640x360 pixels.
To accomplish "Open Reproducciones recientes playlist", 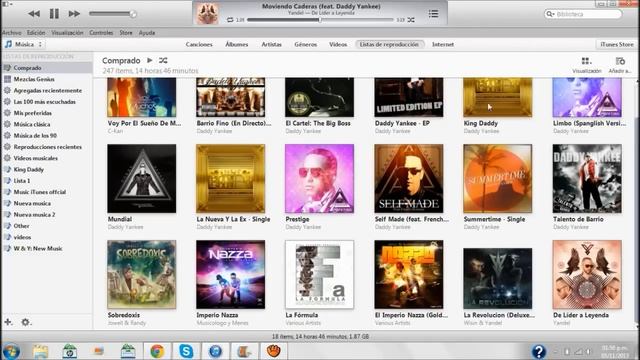I will 47,147.
